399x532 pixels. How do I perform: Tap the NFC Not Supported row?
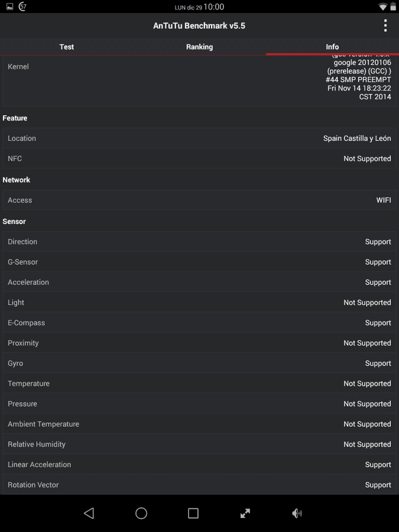tap(200, 158)
